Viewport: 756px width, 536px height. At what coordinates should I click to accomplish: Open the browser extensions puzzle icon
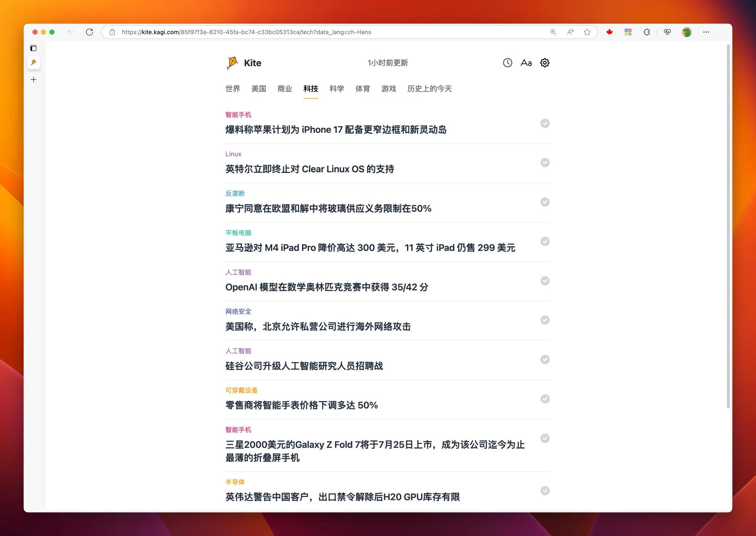pos(647,32)
